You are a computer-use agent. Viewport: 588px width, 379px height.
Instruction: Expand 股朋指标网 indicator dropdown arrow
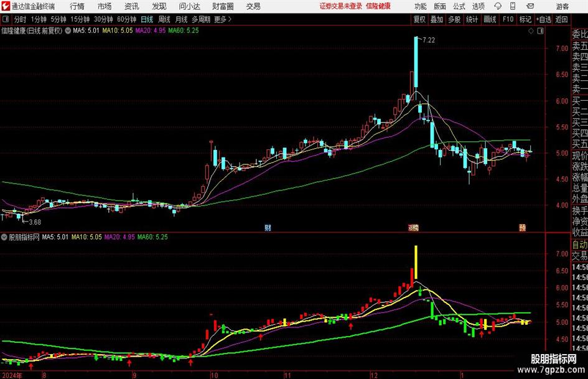(4, 237)
